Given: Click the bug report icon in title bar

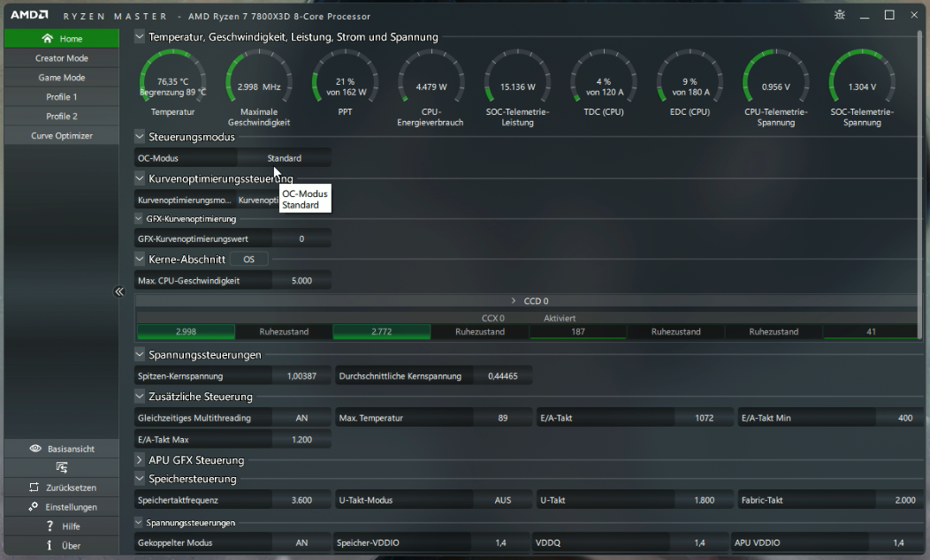Looking at the screenshot, I should coord(839,15).
